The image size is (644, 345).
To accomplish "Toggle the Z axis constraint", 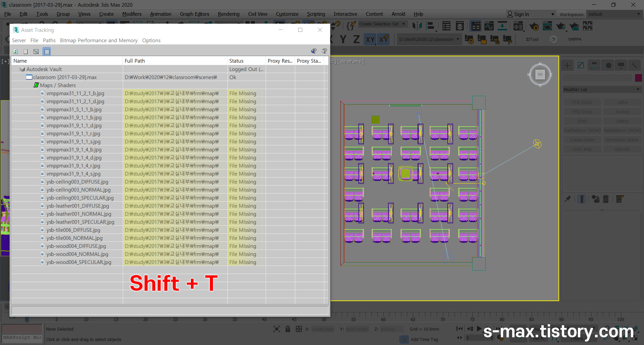I will pos(357,40).
